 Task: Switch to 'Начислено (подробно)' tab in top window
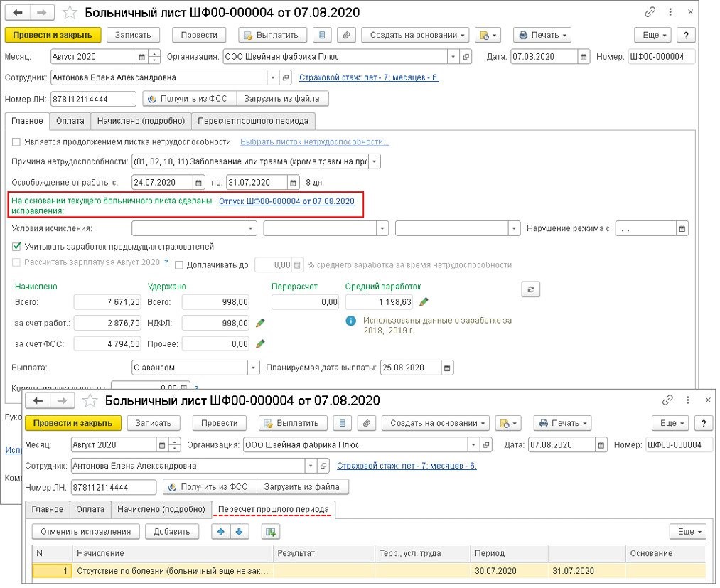coord(141,121)
